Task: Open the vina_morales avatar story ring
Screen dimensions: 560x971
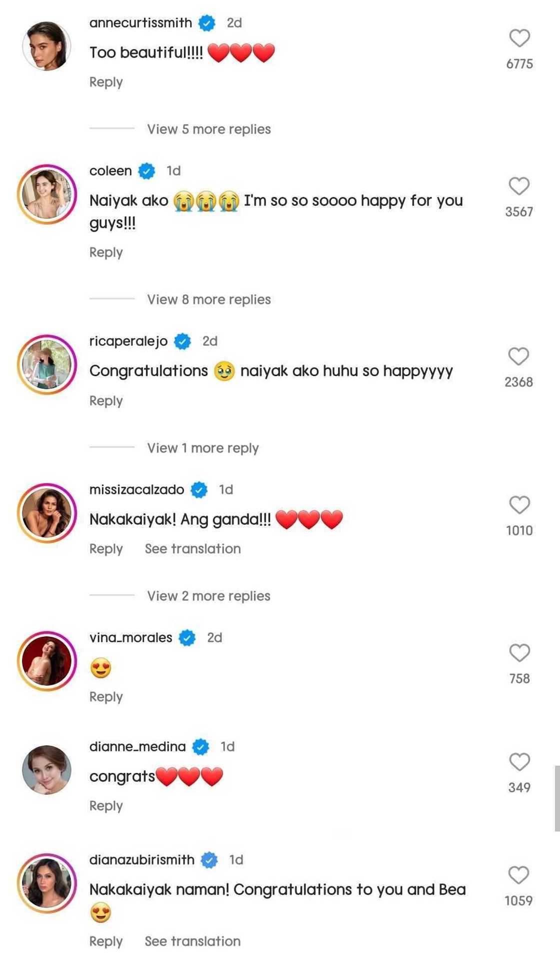Action: point(47,661)
